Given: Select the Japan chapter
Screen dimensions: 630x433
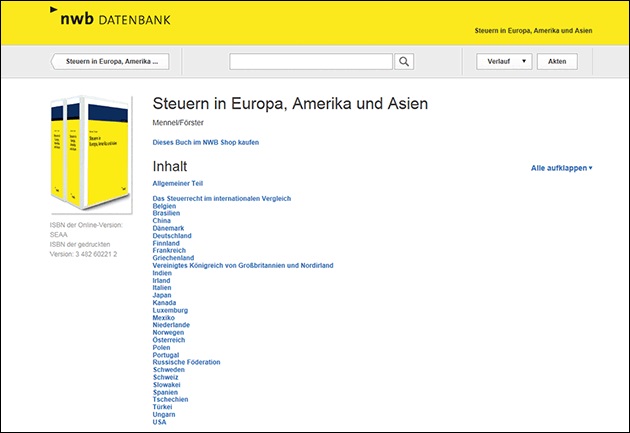Looking at the screenshot, I should click(x=164, y=295).
